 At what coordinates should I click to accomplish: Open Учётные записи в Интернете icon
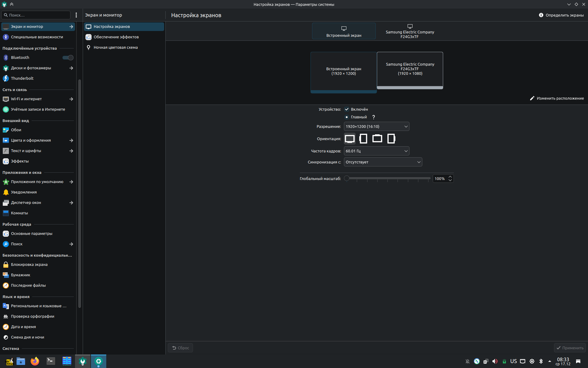coord(6,109)
